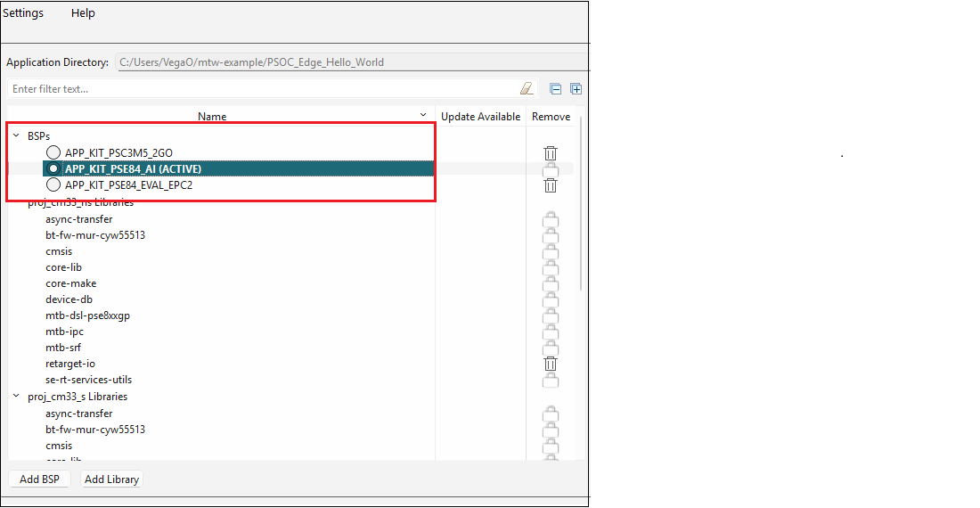Open the Help menu
The width and height of the screenshot is (980, 508).
point(83,13)
